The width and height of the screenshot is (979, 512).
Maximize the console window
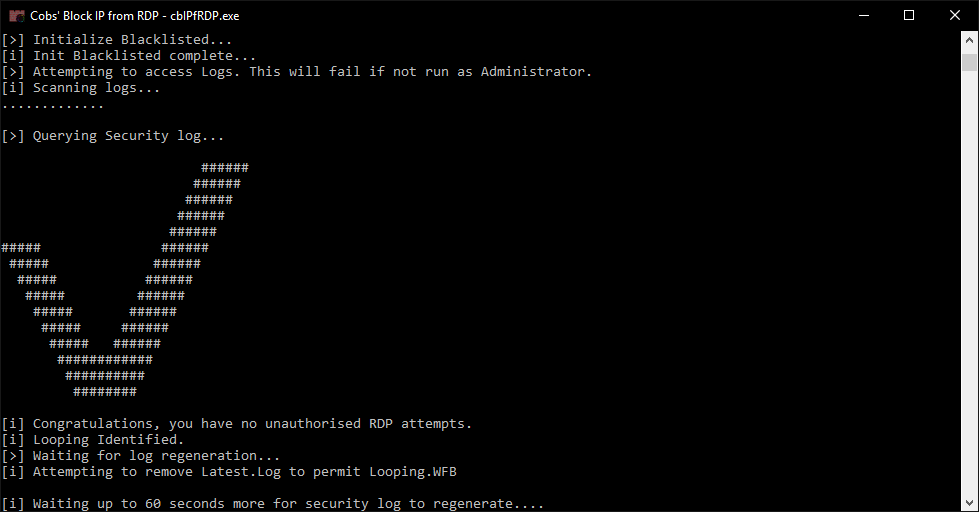click(x=909, y=16)
